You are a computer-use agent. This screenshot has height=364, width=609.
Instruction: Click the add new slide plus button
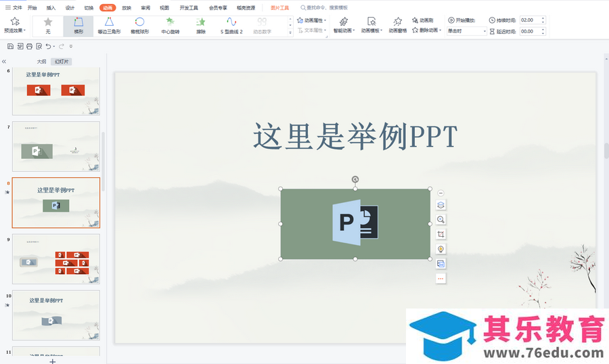click(53, 361)
